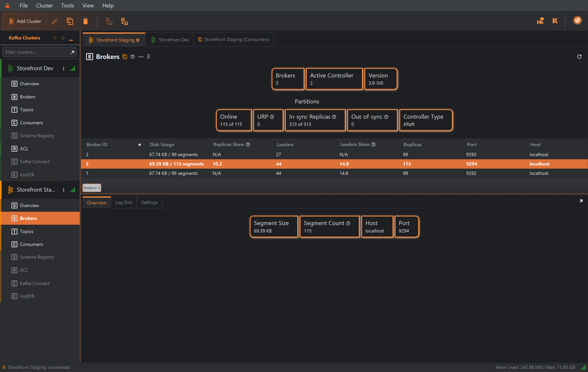Move cluster down with arrow icon
The width and height of the screenshot is (588, 372).
click(63, 38)
